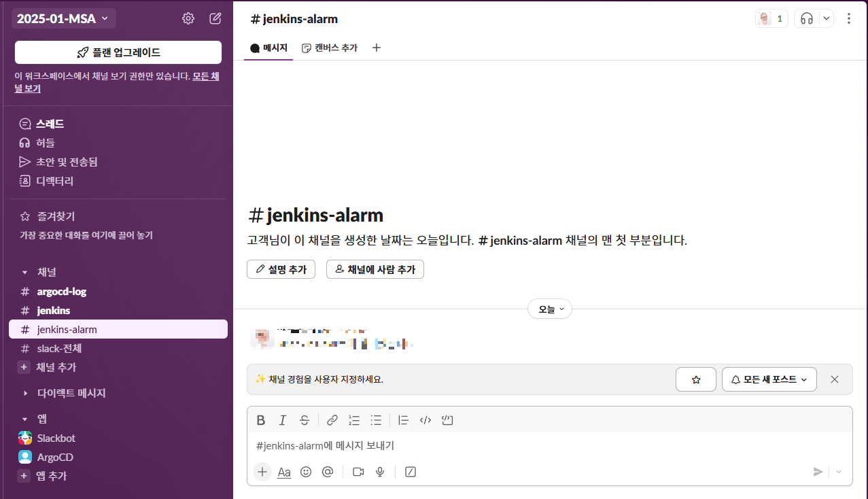
Task: Click 설명 추가 button
Action: (x=281, y=269)
